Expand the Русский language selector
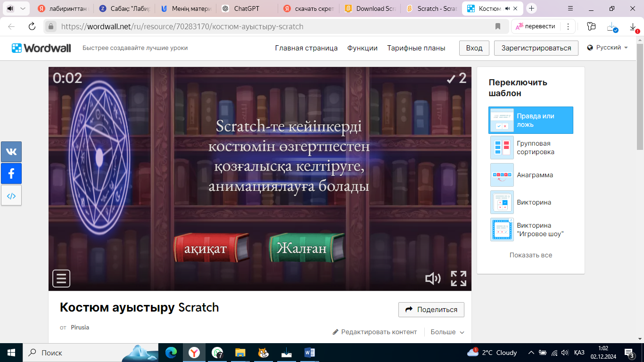Screen dimensions: 644x362 tap(608, 48)
